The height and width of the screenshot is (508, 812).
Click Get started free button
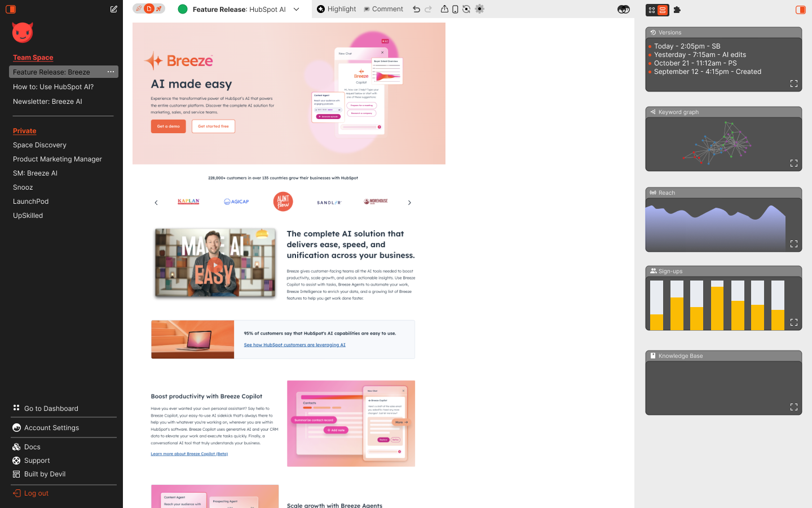tap(213, 126)
